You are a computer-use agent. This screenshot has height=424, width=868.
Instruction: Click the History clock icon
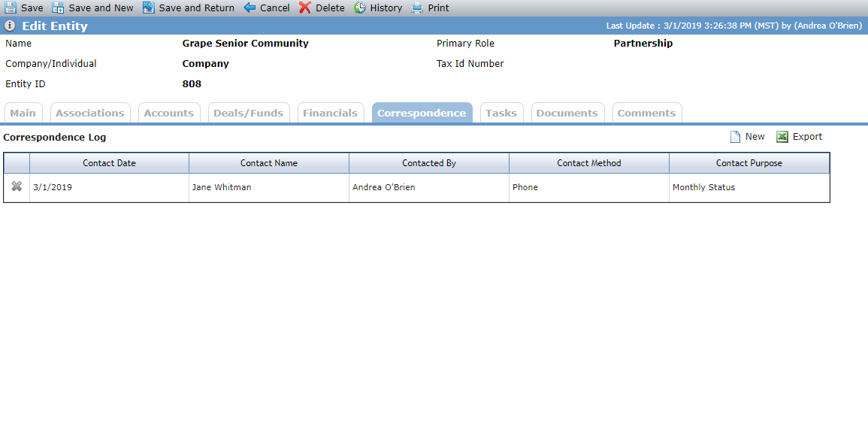click(x=360, y=8)
